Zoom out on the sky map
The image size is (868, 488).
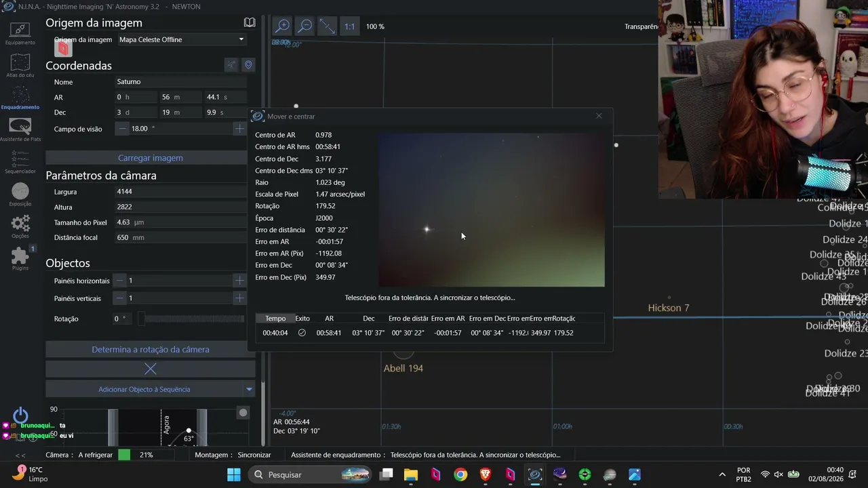click(305, 26)
